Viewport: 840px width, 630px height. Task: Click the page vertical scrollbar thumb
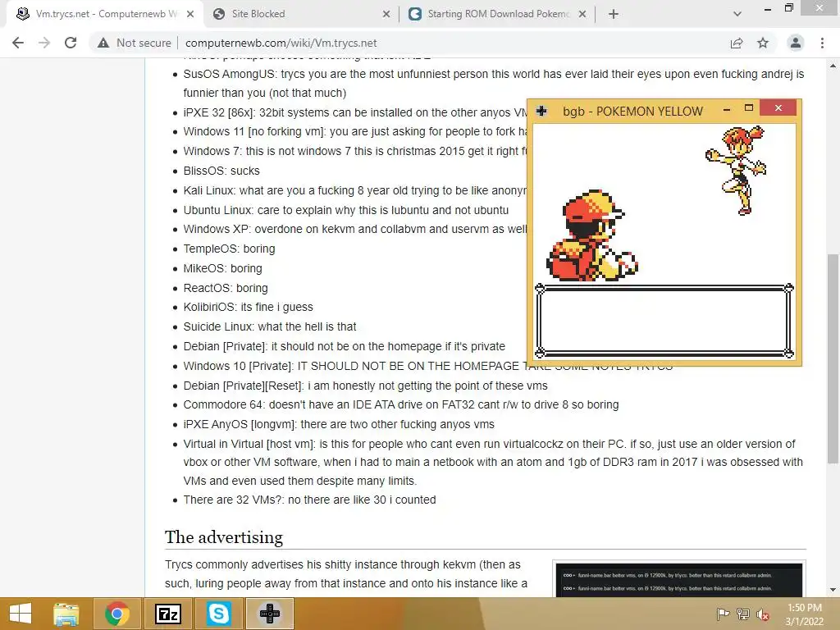pyautogui.click(x=833, y=358)
